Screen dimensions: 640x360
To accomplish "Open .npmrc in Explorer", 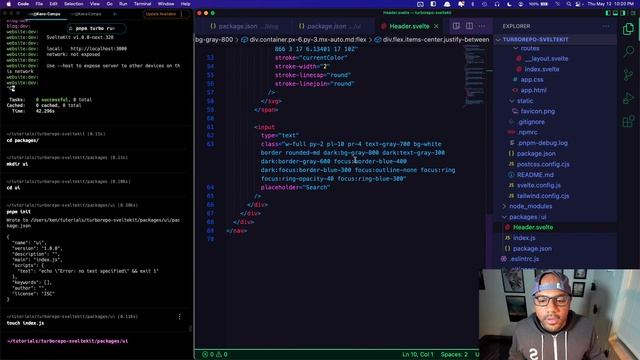I will pyautogui.click(x=527, y=132).
